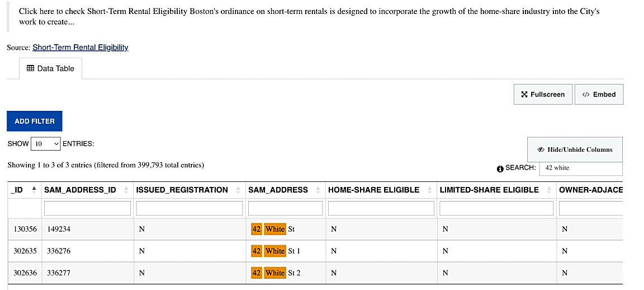Image resolution: width=644 pixels, height=290 pixels.
Task: Click sort arrows on SAM_ADDRESS column
Action: click(318, 190)
